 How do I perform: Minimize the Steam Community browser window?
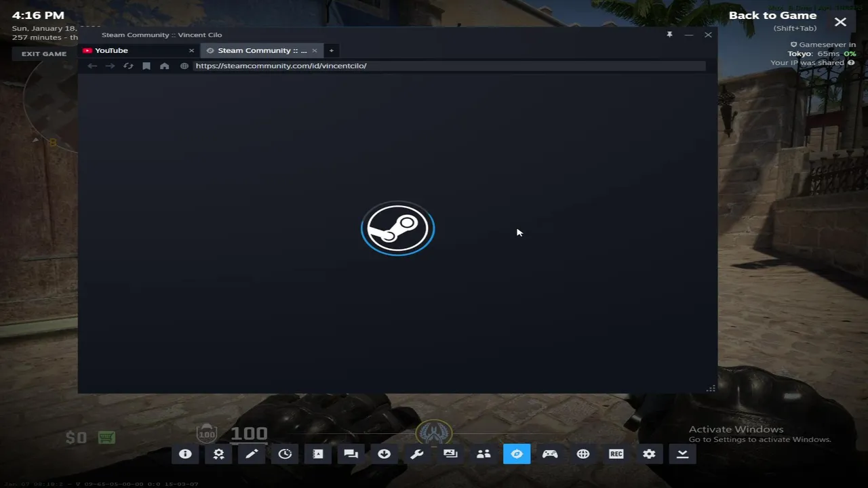coord(689,35)
